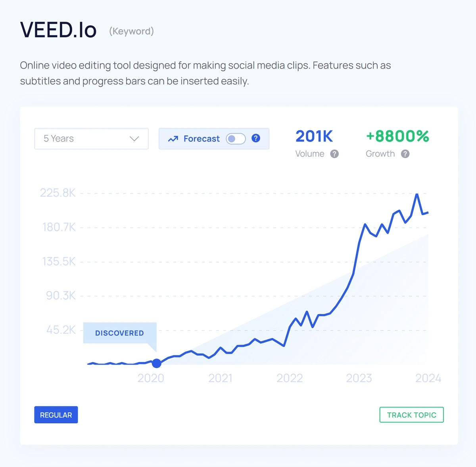Click the (Keyword) label beside title
Viewport: 476px width, 467px height.
click(x=131, y=31)
